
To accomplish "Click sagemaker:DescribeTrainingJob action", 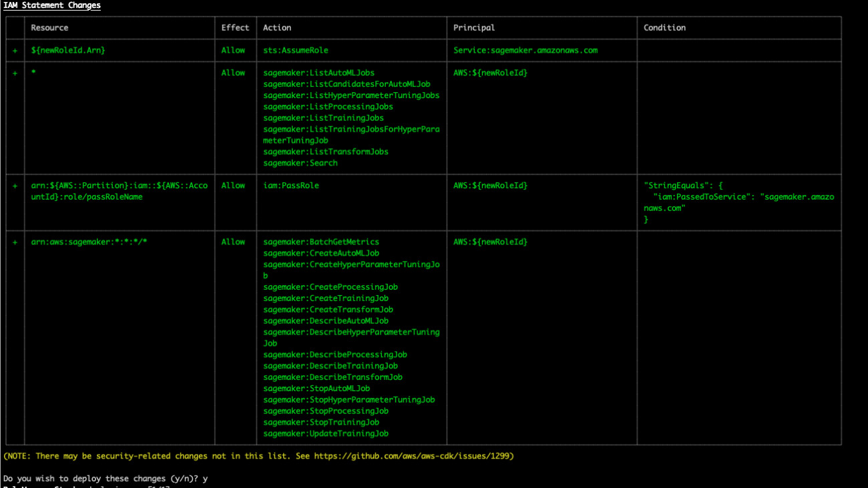I will point(331,366).
